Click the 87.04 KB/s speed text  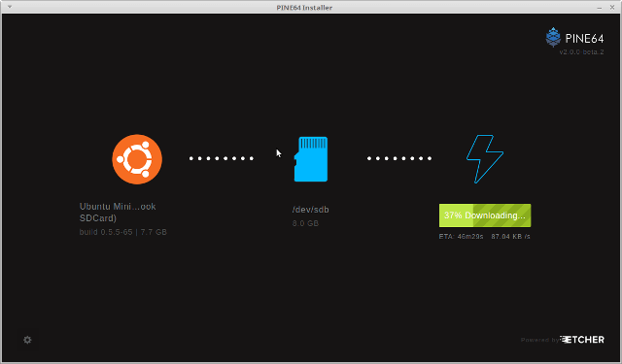tap(510, 237)
